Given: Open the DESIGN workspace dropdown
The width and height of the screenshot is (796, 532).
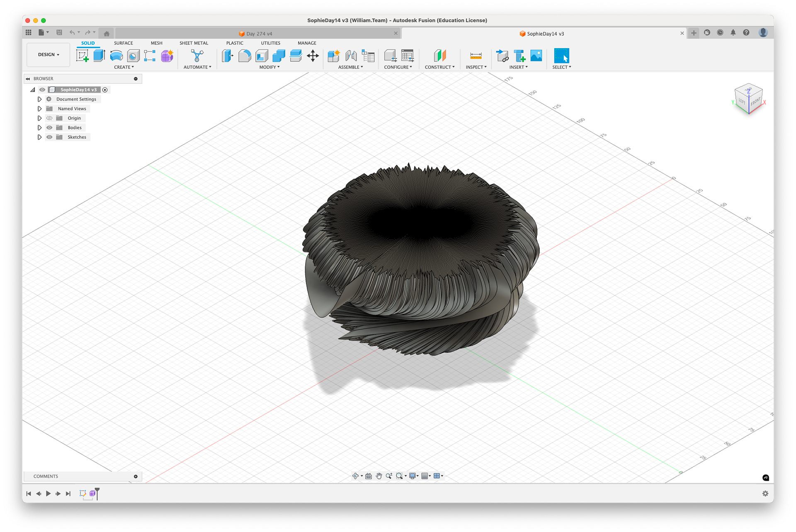Looking at the screenshot, I should (49, 55).
